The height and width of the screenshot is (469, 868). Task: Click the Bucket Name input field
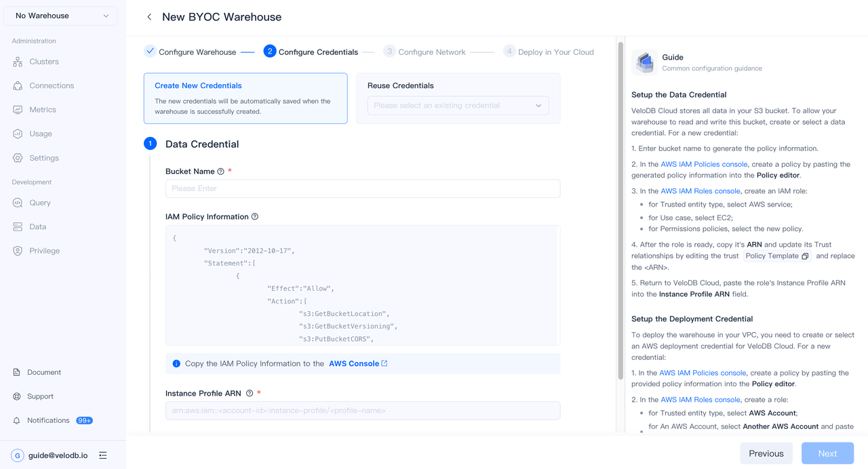[362, 188]
